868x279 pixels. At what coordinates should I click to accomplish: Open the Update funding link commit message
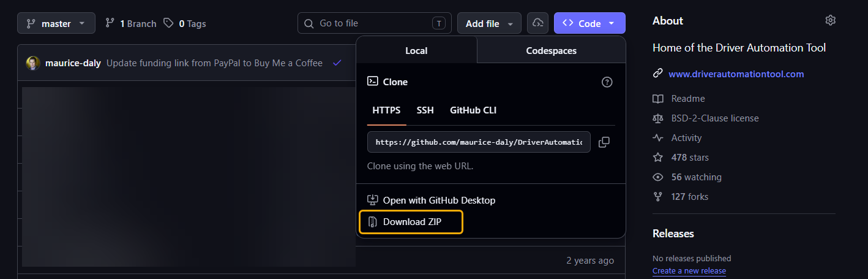click(x=214, y=63)
